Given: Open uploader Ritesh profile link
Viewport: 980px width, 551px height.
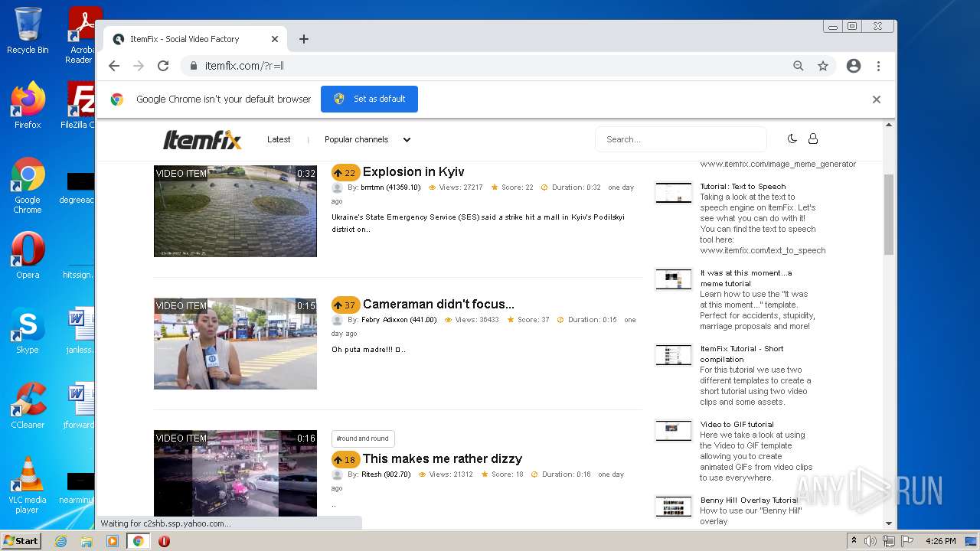Looking at the screenshot, I should point(386,474).
